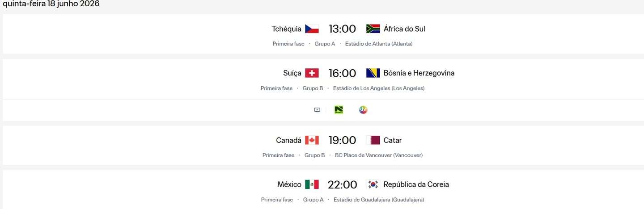Click the Korea Republic flag icon
Screen dimensions: 644x209
pyautogui.click(x=373, y=184)
